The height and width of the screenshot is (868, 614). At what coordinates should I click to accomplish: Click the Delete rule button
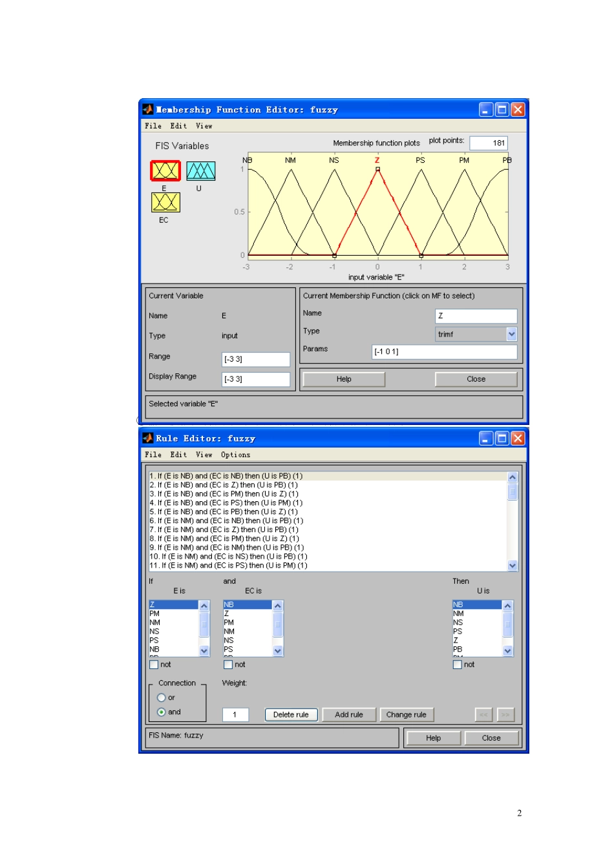(x=291, y=715)
